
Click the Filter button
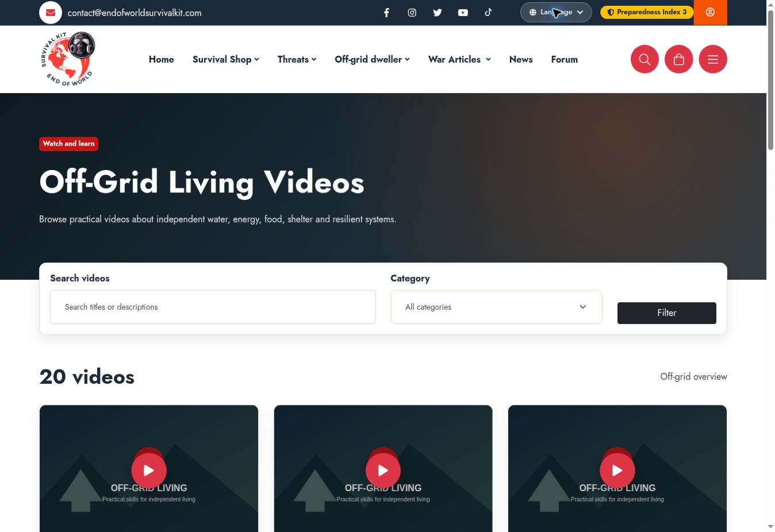click(667, 313)
